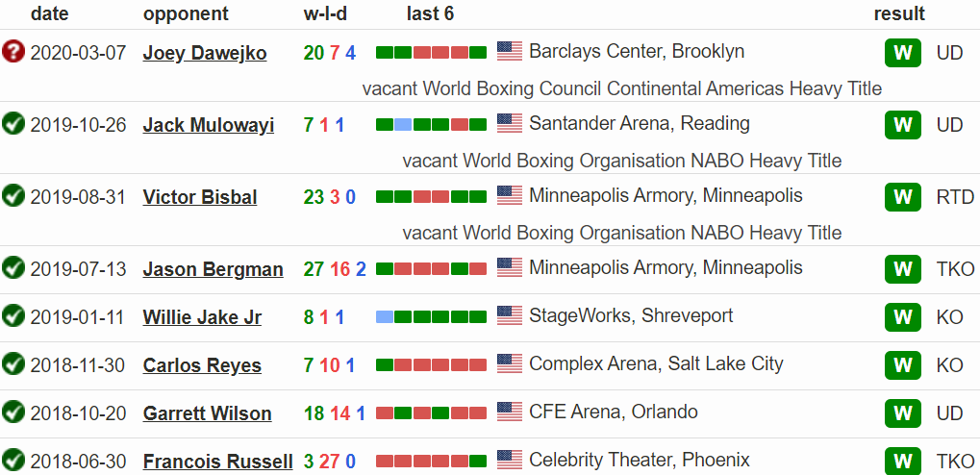The height and width of the screenshot is (475, 980).
Task: Open Joey Dawejko's profile link
Action: point(205,53)
